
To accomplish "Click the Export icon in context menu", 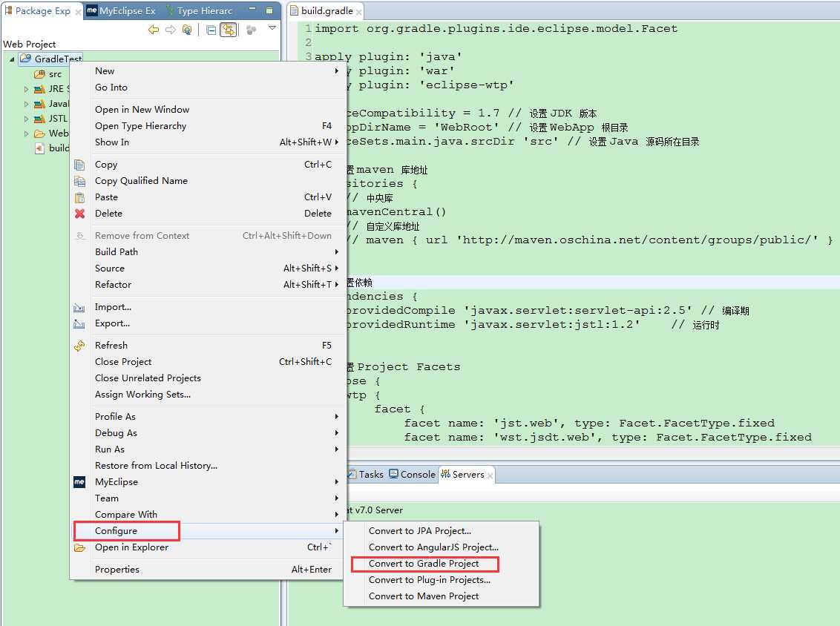I will tap(79, 323).
